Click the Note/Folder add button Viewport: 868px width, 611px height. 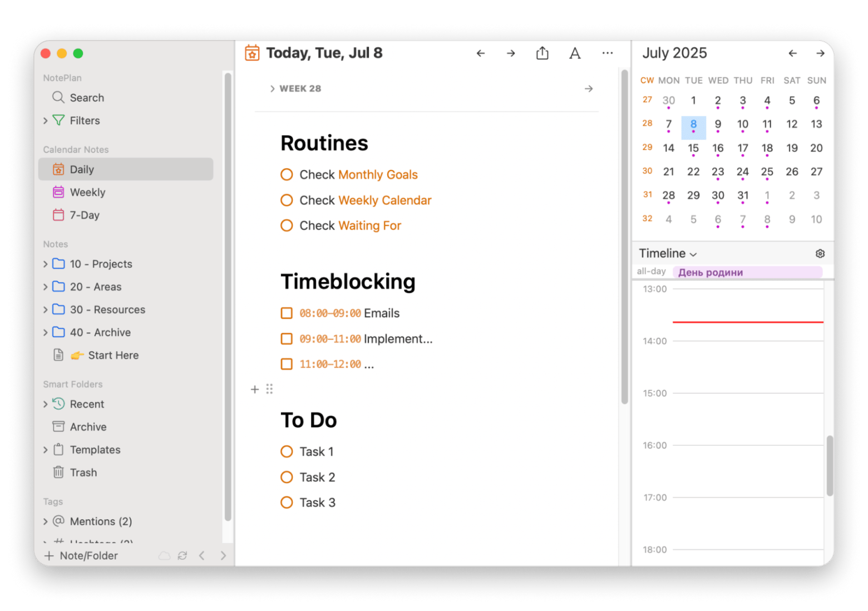click(81, 555)
